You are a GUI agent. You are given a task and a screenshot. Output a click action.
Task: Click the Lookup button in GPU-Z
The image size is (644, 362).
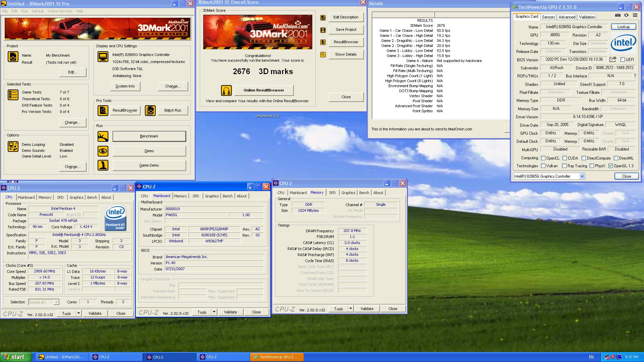pyautogui.click(x=624, y=27)
